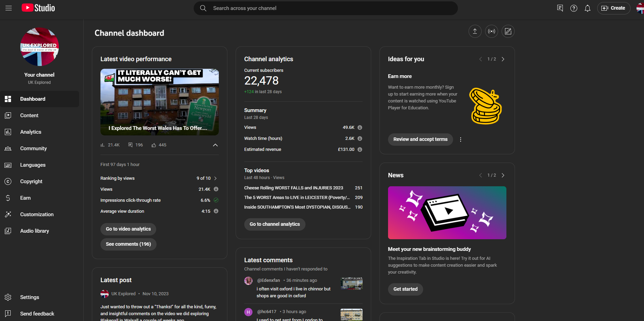Open three-dot options on Earn more card
Image resolution: width=644 pixels, height=321 pixels.
(461, 140)
